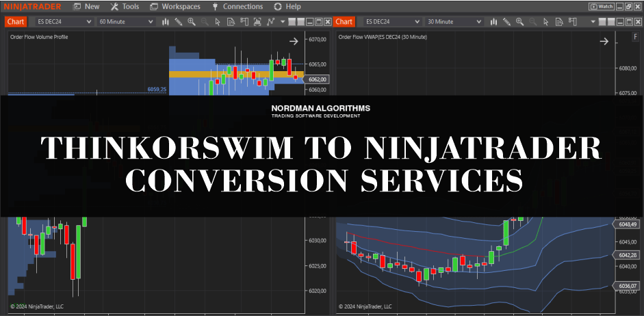644x316 pixels.
Task: Click second link square in 60 Minute chart
Action: click(301, 22)
